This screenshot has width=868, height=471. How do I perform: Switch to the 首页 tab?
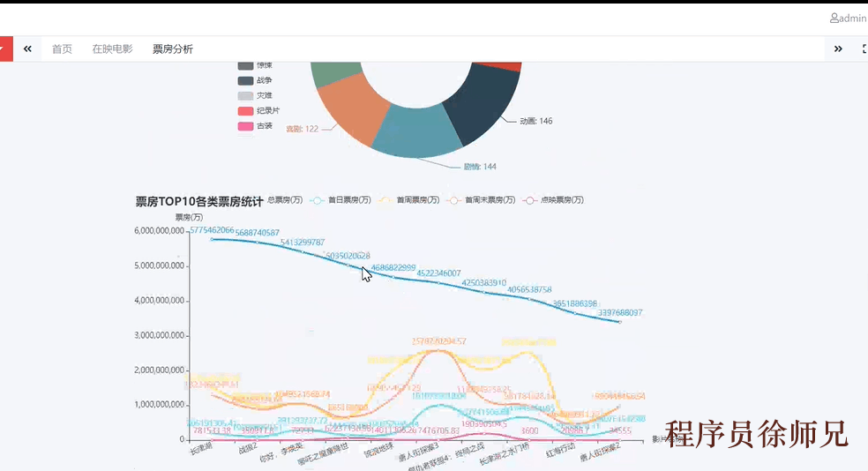coord(62,49)
